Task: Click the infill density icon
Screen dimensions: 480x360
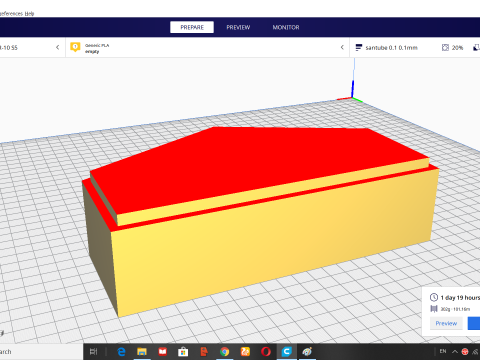Action: click(445, 48)
